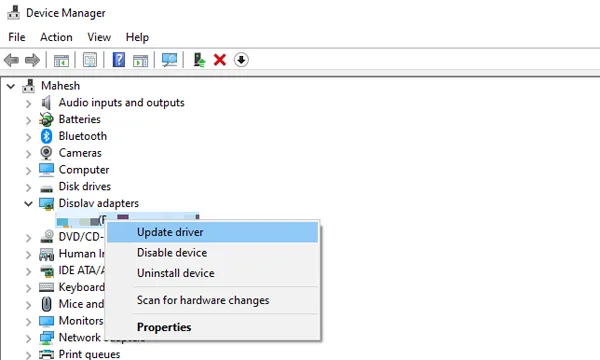Screen dimensions: 600x360
Task: Select the Batteries label
Action: [x=80, y=119]
